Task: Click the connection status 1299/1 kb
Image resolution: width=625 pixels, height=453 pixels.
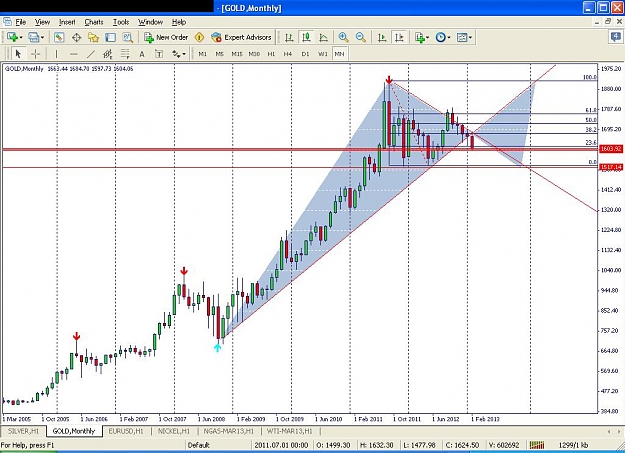Action: tap(573, 445)
